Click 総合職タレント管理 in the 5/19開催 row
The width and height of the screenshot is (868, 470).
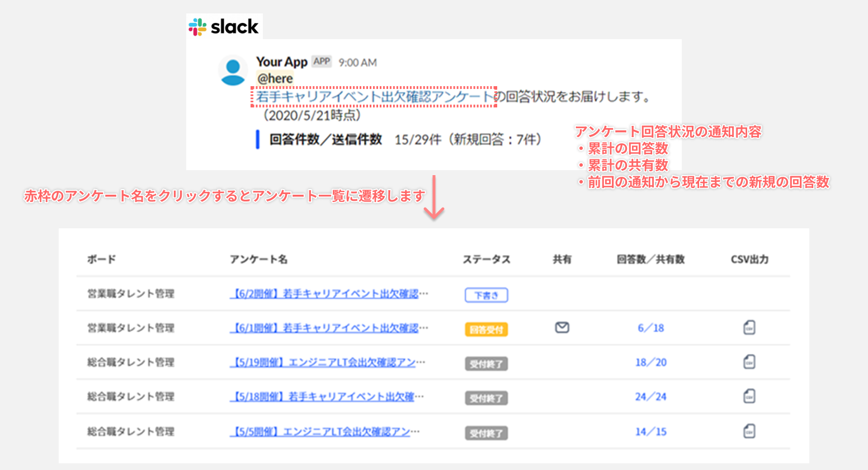click(x=131, y=363)
